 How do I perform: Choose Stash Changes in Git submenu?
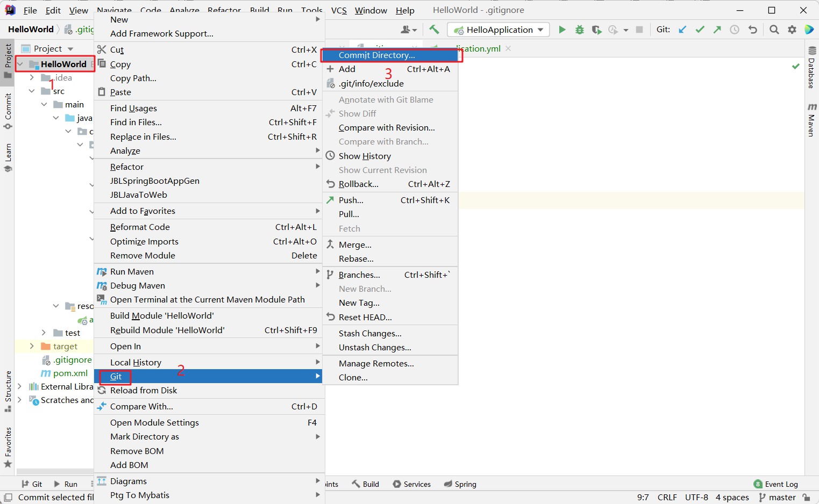click(x=390, y=334)
